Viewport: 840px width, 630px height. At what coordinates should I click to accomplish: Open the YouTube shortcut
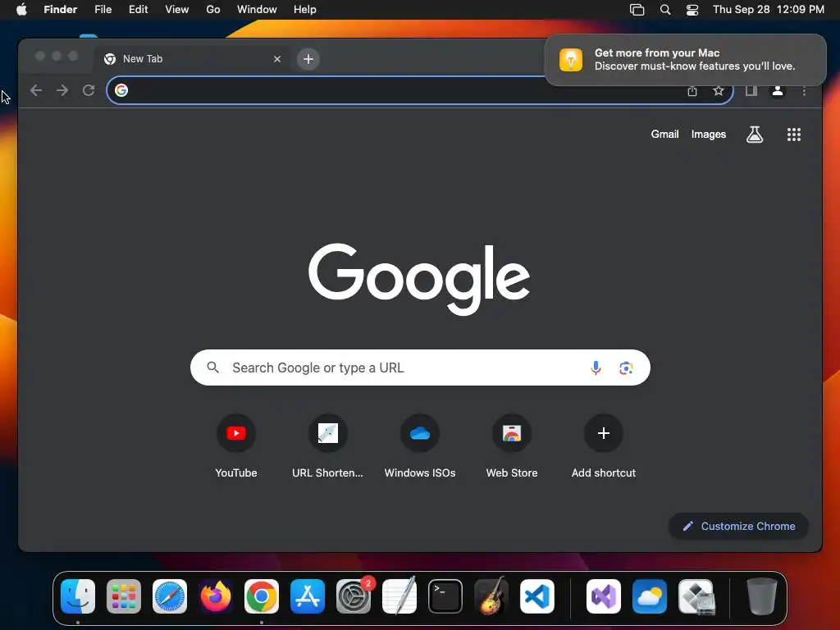click(x=235, y=446)
